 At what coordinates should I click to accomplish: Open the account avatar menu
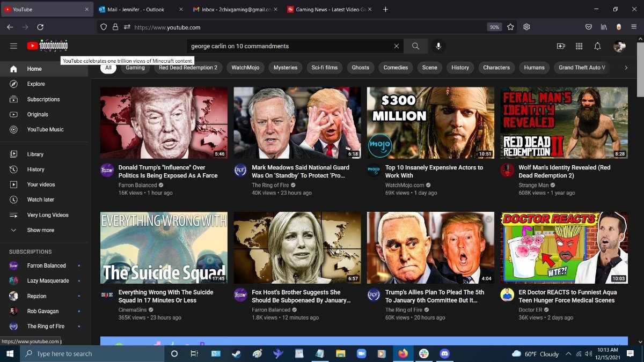coord(619,47)
